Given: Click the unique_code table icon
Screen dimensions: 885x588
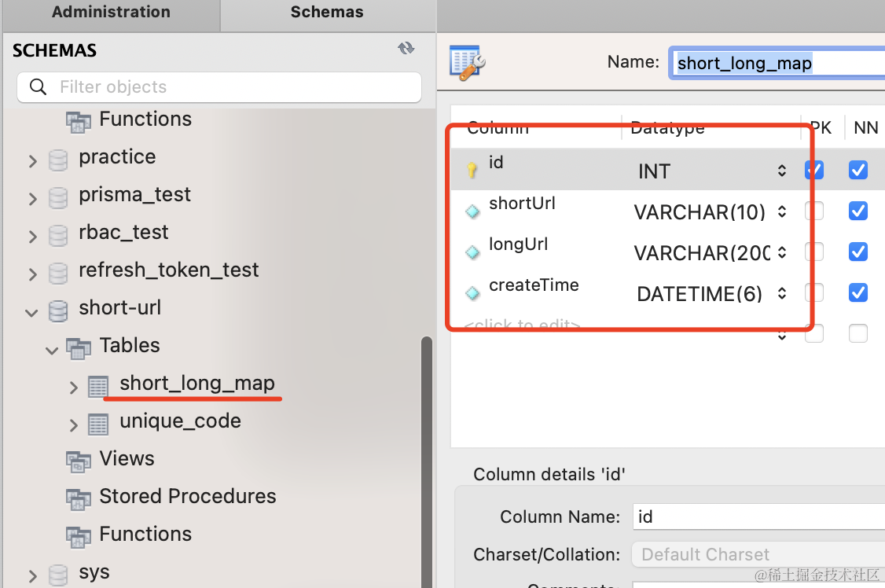Looking at the screenshot, I should pyautogui.click(x=98, y=424).
